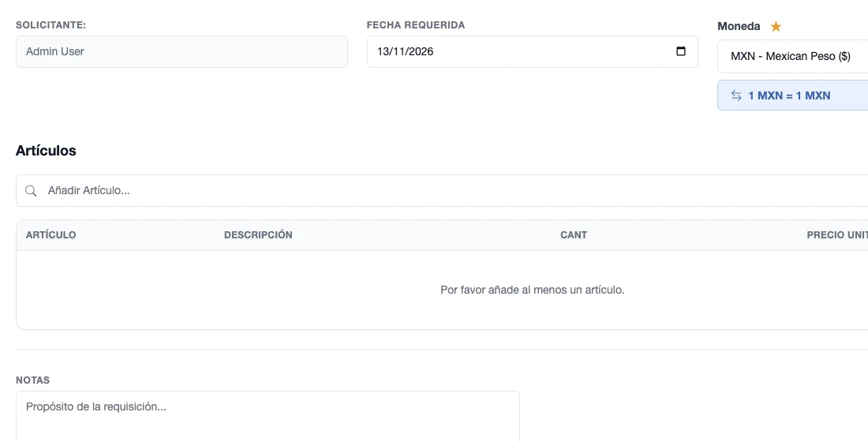Image resolution: width=868 pixels, height=442 pixels.
Task: Click the exchange arrows icon by 1 MXN
Action: click(x=736, y=96)
